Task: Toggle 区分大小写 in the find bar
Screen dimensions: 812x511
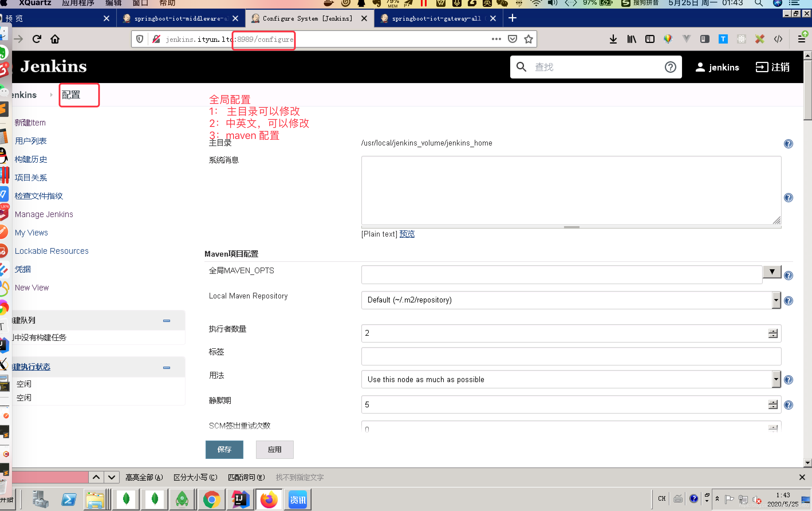Action: coord(195,477)
